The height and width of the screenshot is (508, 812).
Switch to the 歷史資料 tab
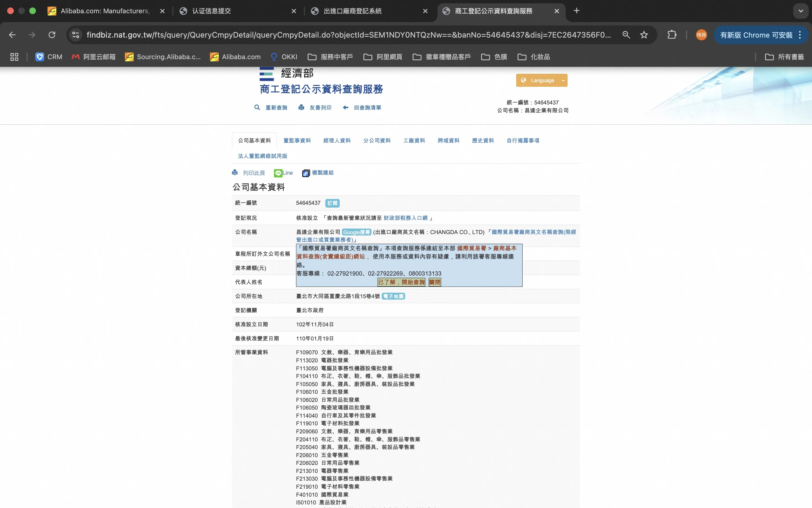pyautogui.click(x=483, y=140)
